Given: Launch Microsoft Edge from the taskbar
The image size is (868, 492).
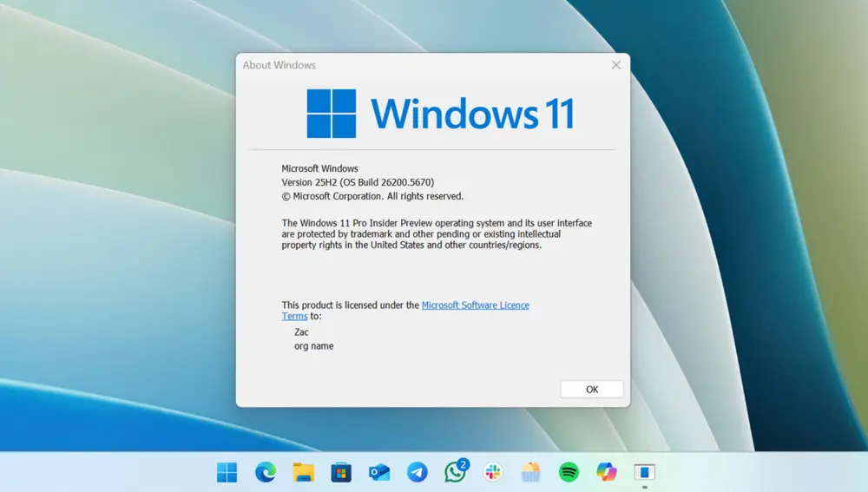Looking at the screenshot, I should point(265,472).
